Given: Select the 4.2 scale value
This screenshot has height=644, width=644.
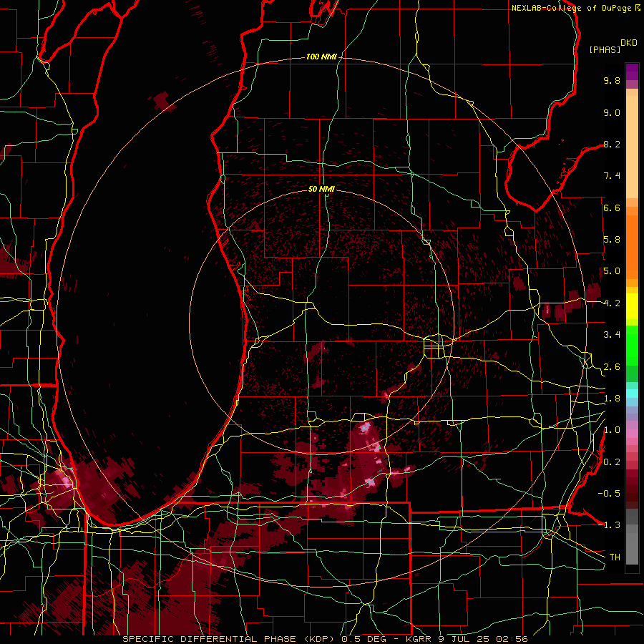Looking at the screenshot, I should click(x=612, y=303).
